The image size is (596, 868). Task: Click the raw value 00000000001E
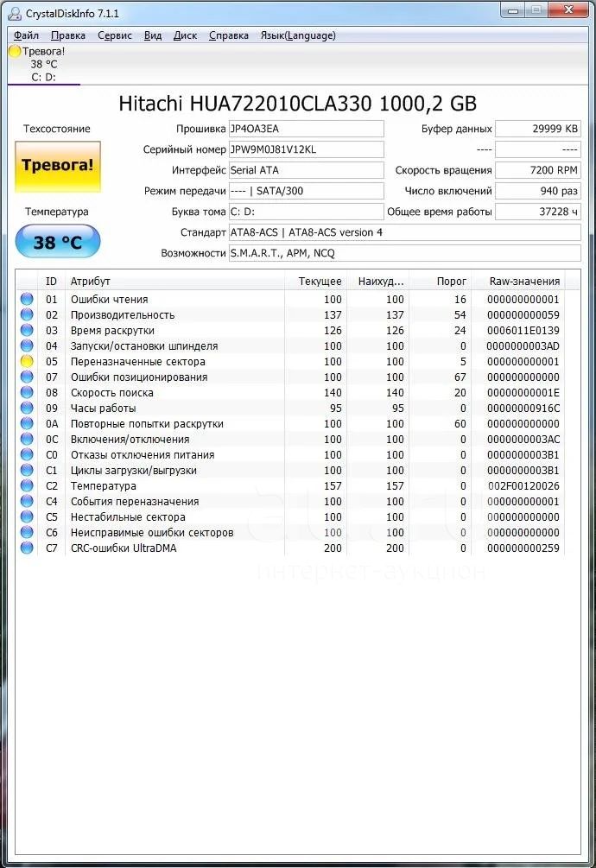tap(523, 392)
